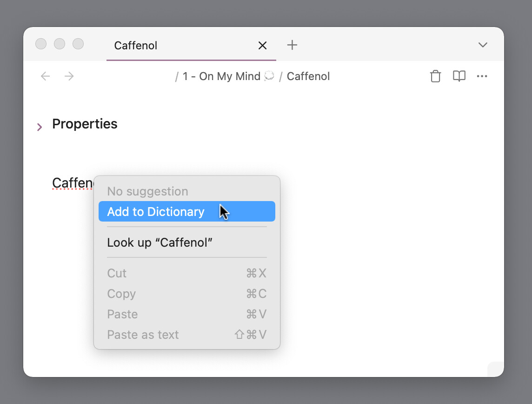This screenshot has width=532, height=404.
Task: Choose Cut from the context menu
Action: click(x=117, y=273)
